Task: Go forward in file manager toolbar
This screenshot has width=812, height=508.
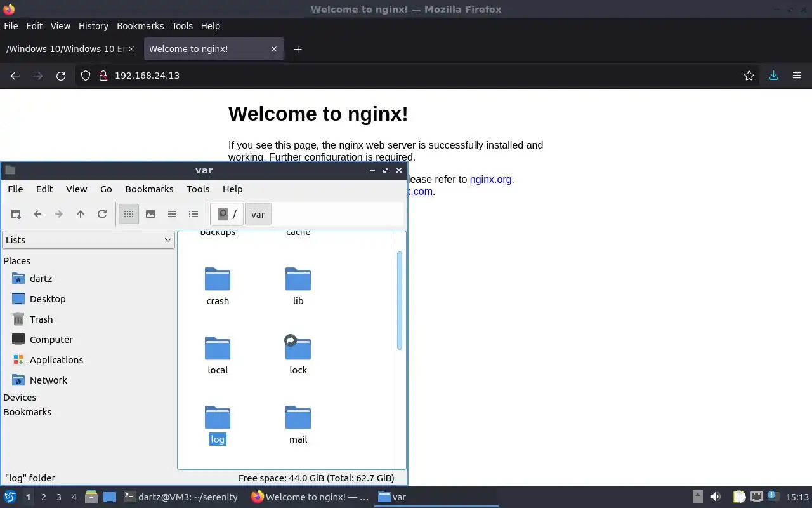Action: pyautogui.click(x=59, y=214)
